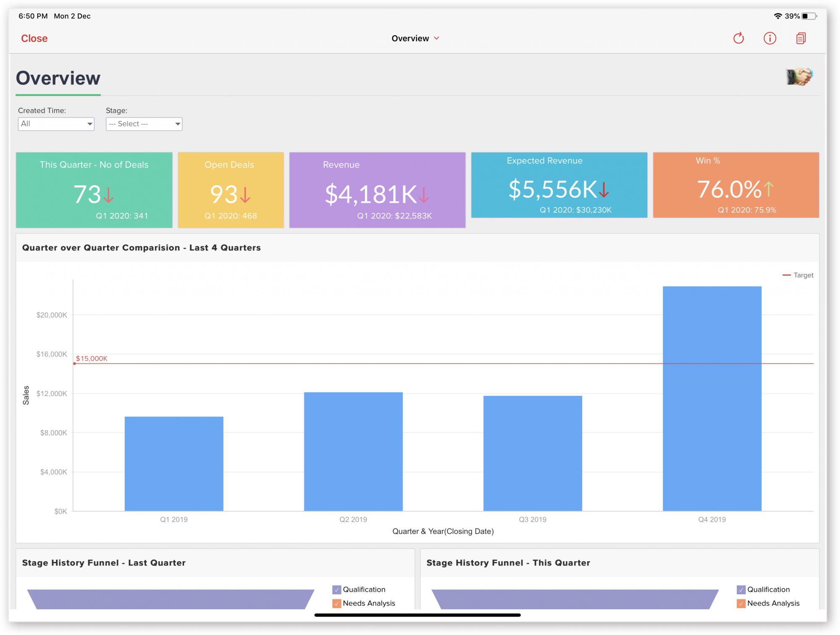Toggle Needs Analysis in the last quarter funnel legend
840x635 pixels.
click(x=336, y=603)
